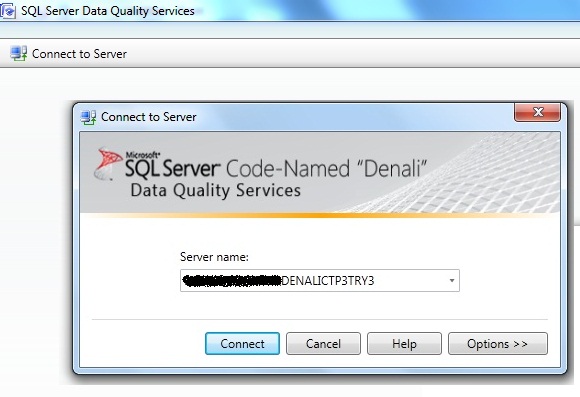Close the Connect to Server dialog
This screenshot has height=397, width=580.
point(537,112)
